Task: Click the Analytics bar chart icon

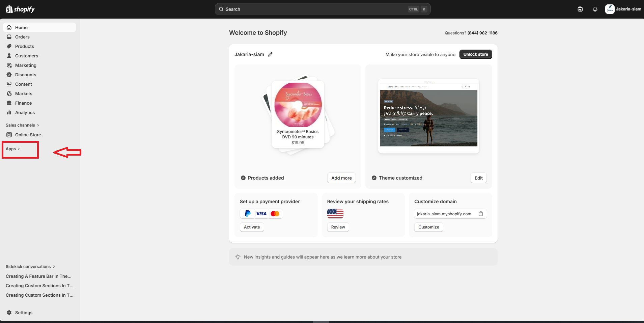Action: (9, 112)
